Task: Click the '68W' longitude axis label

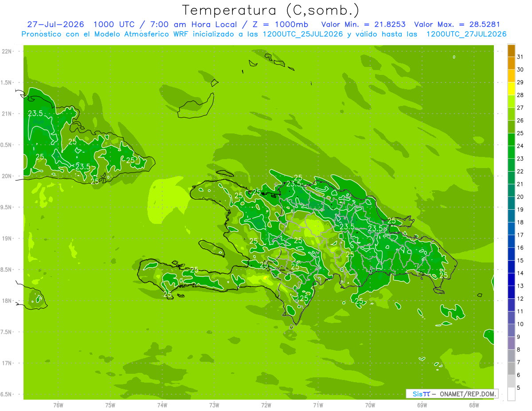Action: tap(474, 405)
